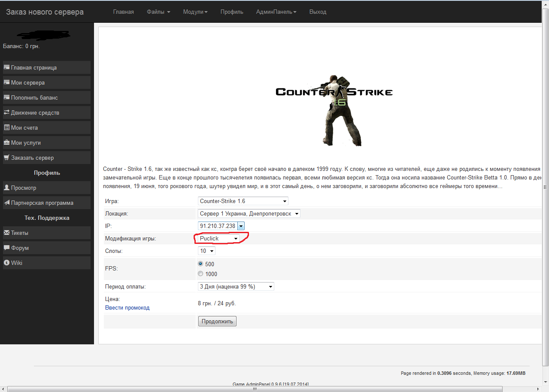The width and height of the screenshot is (549, 392).
Task: Click the vertical scrollbar thumb
Action: pos(546,187)
